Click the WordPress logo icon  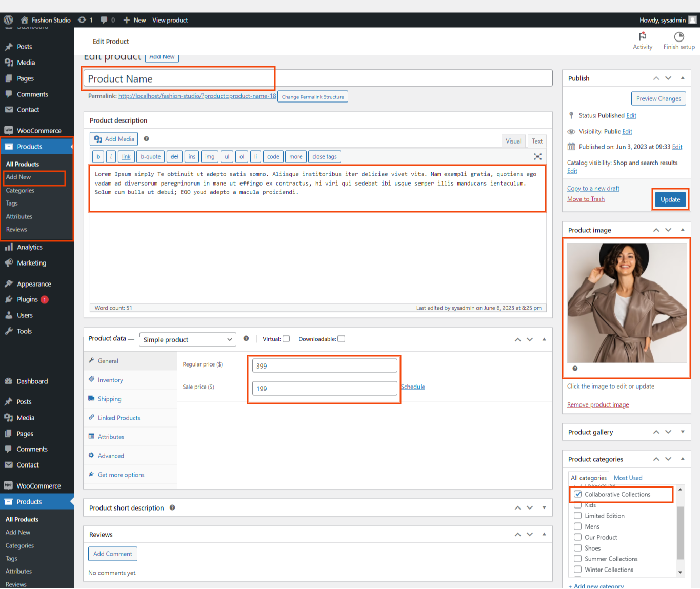pos(8,20)
